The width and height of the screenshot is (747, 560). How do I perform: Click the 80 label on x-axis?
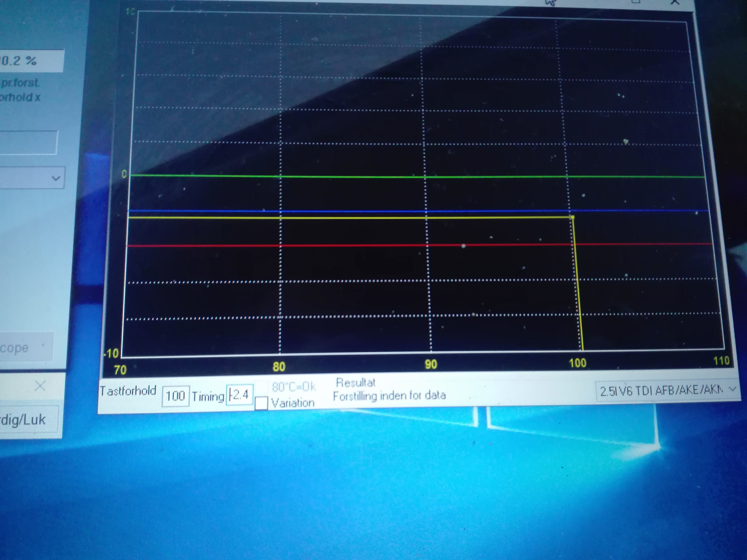point(279,367)
